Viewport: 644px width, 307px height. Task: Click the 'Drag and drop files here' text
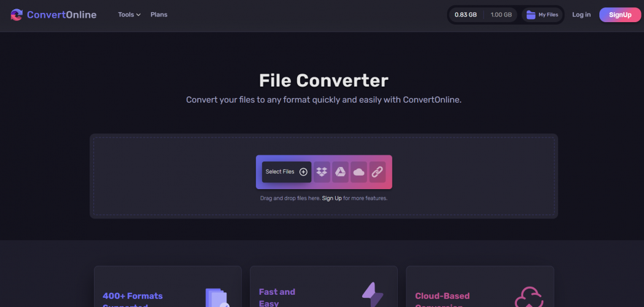coord(290,198)
